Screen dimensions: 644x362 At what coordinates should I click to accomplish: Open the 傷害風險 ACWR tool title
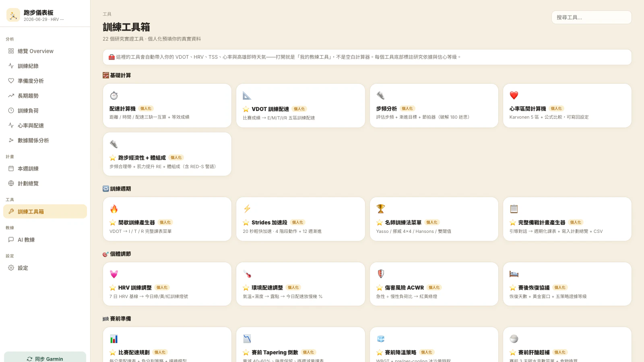404,288
